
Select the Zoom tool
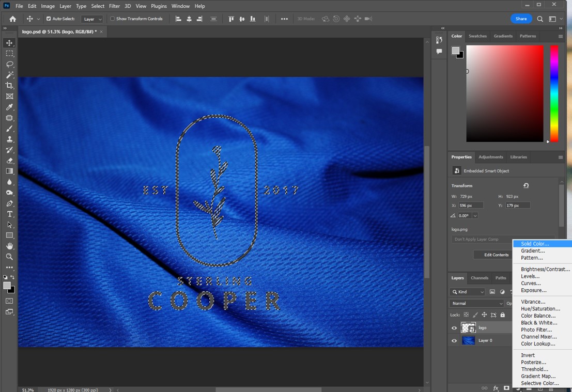[9, 257]
